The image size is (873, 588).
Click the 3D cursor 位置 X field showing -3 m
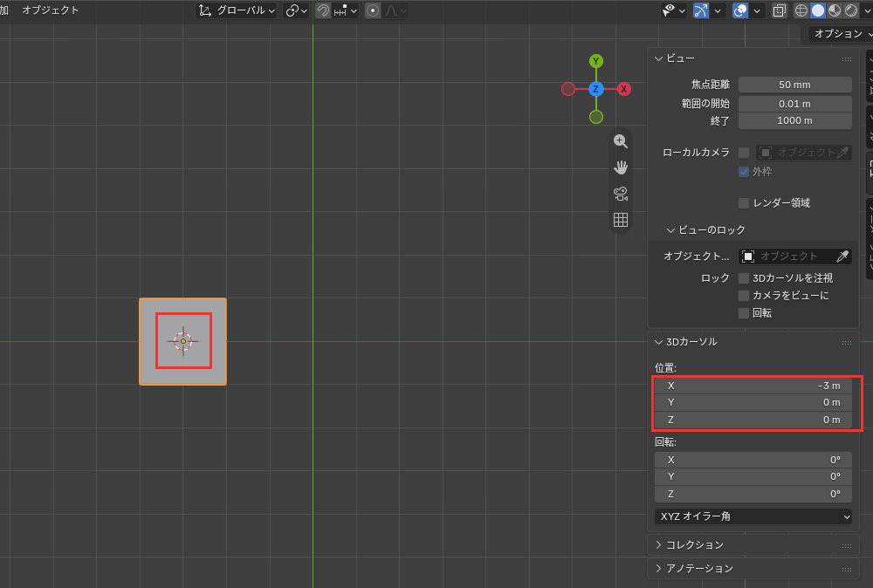pyautogui.click(x=753, y=386)
